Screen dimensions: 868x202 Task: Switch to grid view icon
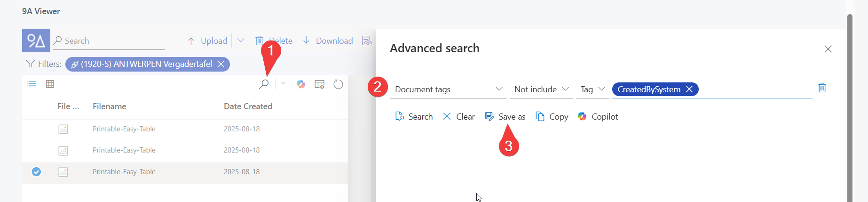(50, 84)
